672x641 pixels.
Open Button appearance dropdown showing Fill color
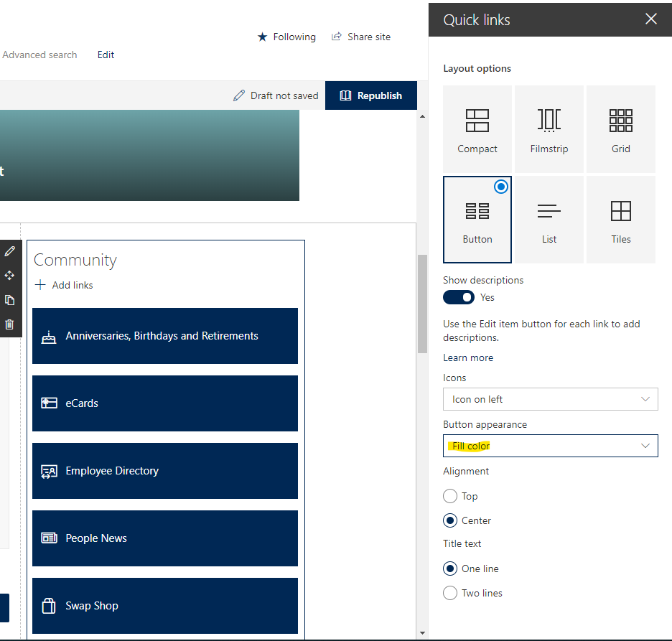(x=550, y=446)
